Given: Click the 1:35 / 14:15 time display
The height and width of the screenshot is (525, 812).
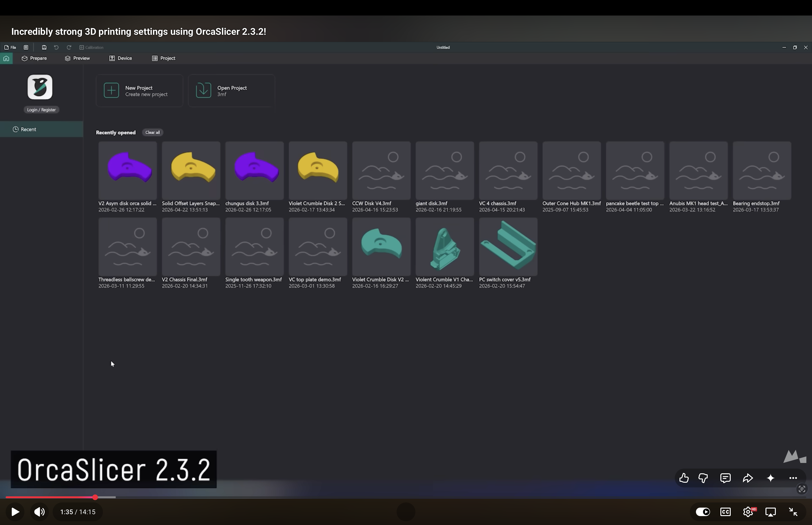Looking at the screenshot, I should (78, 512).
